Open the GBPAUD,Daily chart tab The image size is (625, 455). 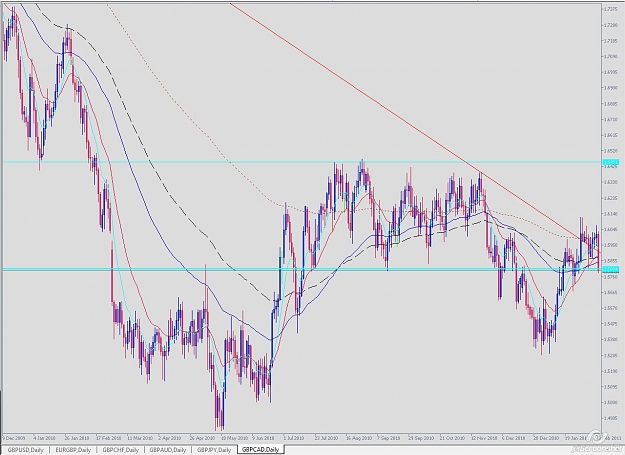(167, 450)
